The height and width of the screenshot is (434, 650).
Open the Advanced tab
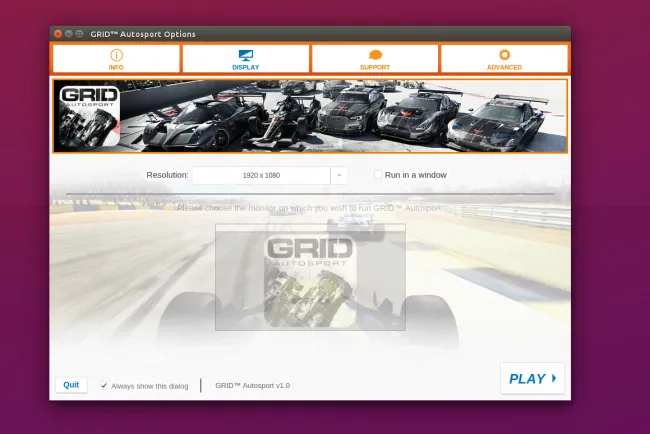coord(504,59)
